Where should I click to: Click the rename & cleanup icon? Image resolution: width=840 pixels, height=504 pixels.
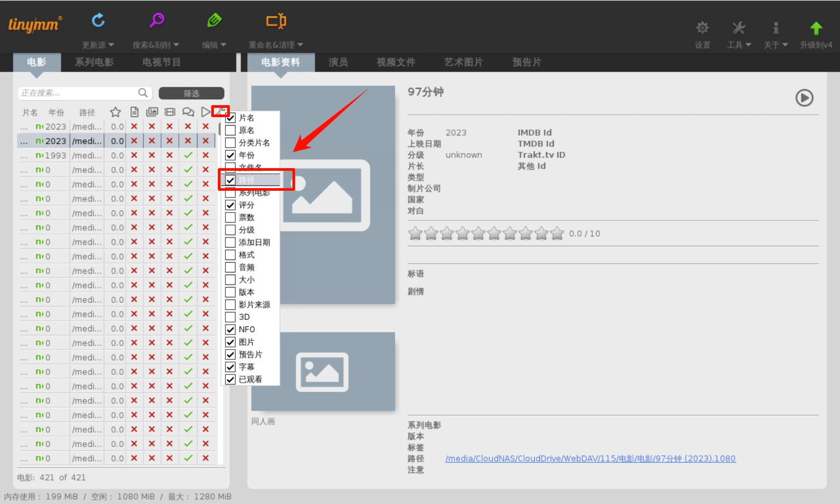tap(276, 21)
